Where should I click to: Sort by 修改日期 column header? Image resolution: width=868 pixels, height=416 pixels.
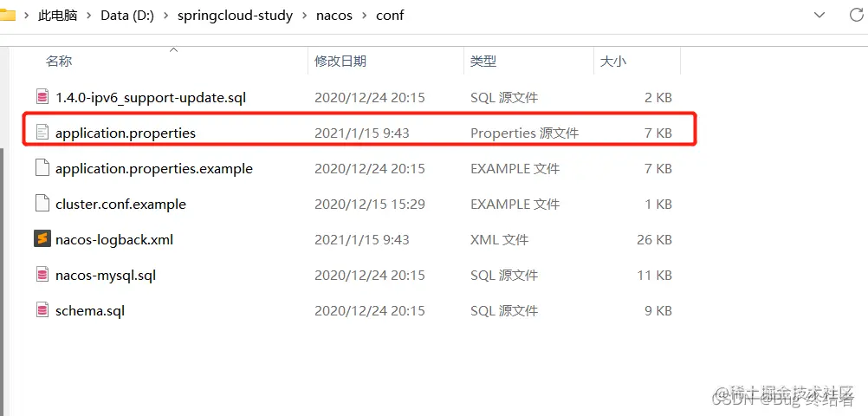click(x=340, y=61)
